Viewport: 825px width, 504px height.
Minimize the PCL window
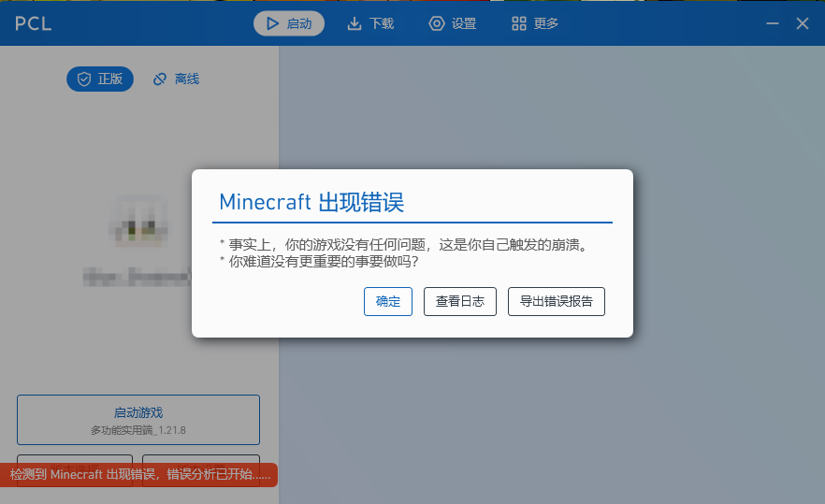[x=773, y=23]
